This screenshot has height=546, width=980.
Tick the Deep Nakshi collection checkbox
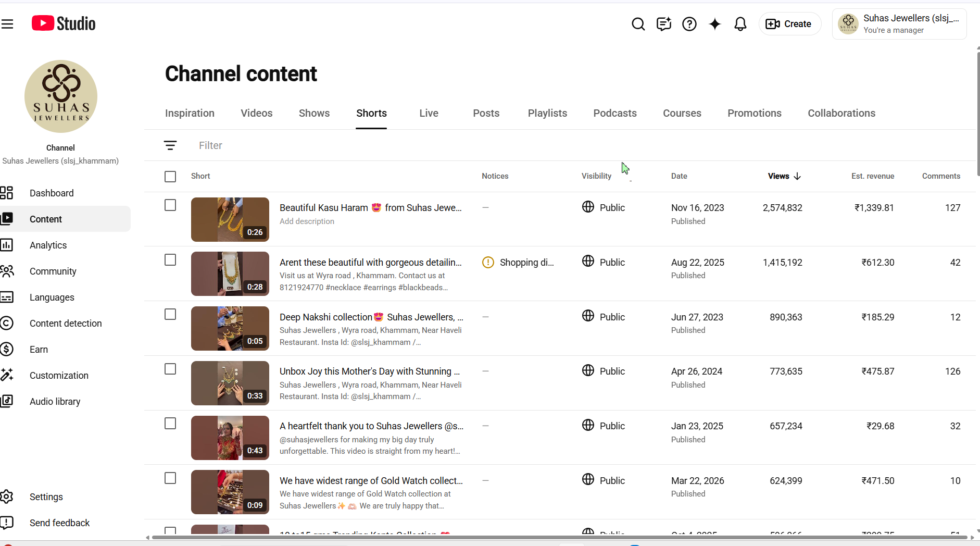pyautogui.click(x=170, y=314)
